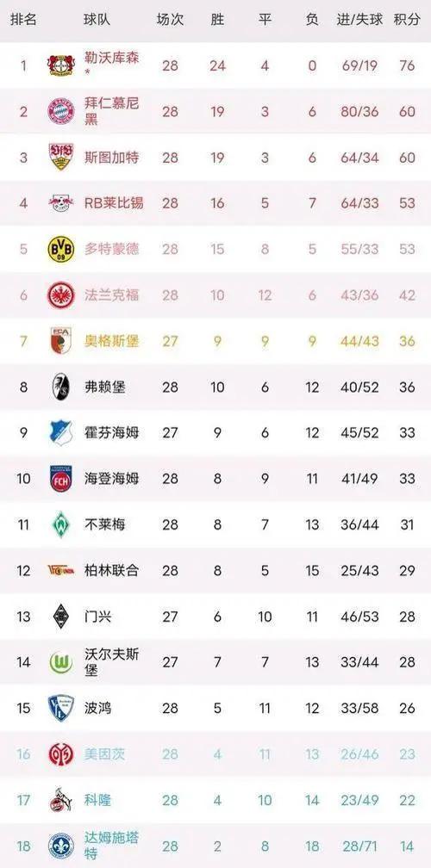
Task: Select the RB Leipzig logo
Action: tap(61, 202)
